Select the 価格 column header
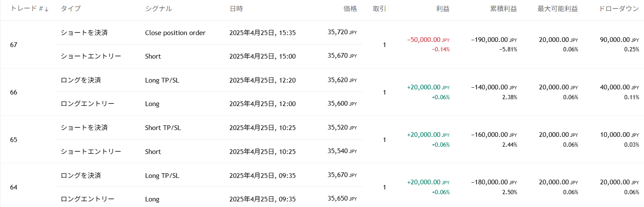Screen dimensions: 644x207 click(x=350, y=9)
